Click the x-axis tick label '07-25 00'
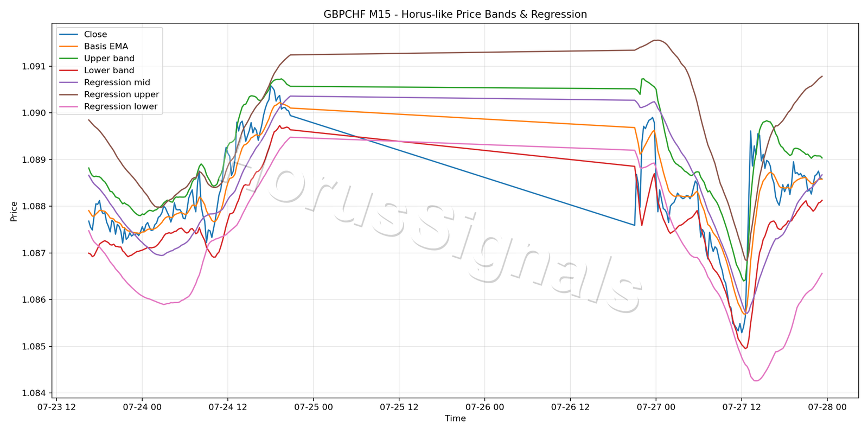Image resolution: width=868 pixels, height=434 pixels. (314, 407)
